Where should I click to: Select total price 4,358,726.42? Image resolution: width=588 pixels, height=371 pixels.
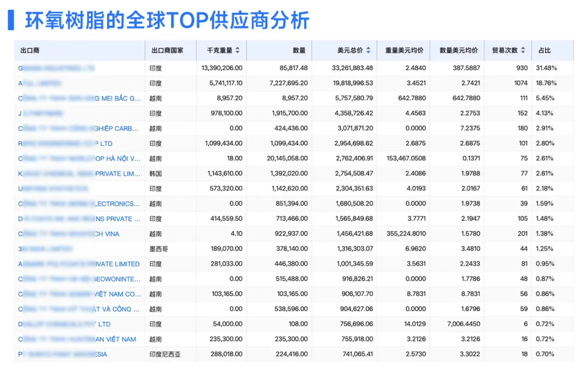(x=354, y=113)
